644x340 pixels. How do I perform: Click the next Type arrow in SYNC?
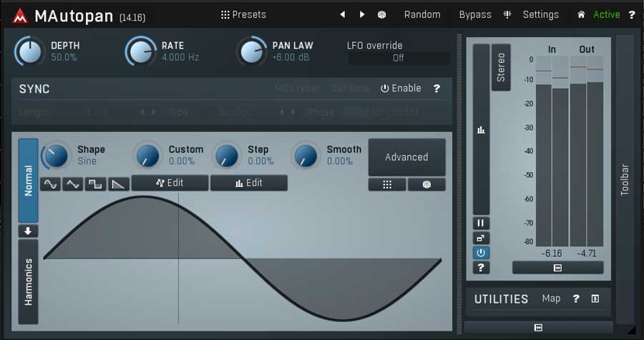293,112
